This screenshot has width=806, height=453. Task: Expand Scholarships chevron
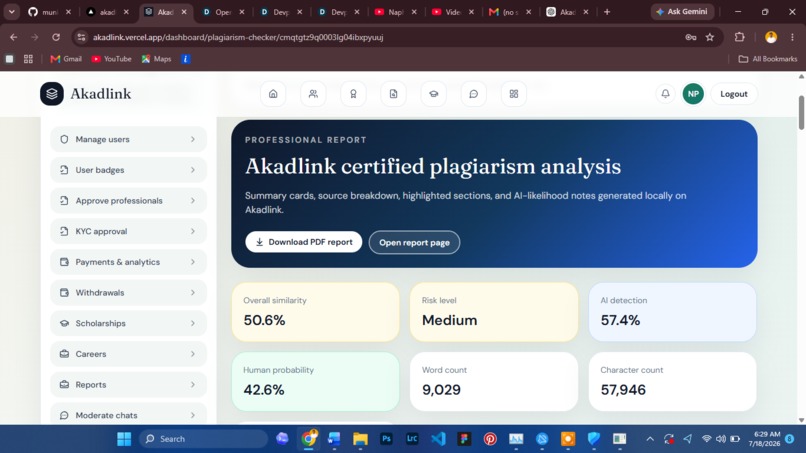193,323
